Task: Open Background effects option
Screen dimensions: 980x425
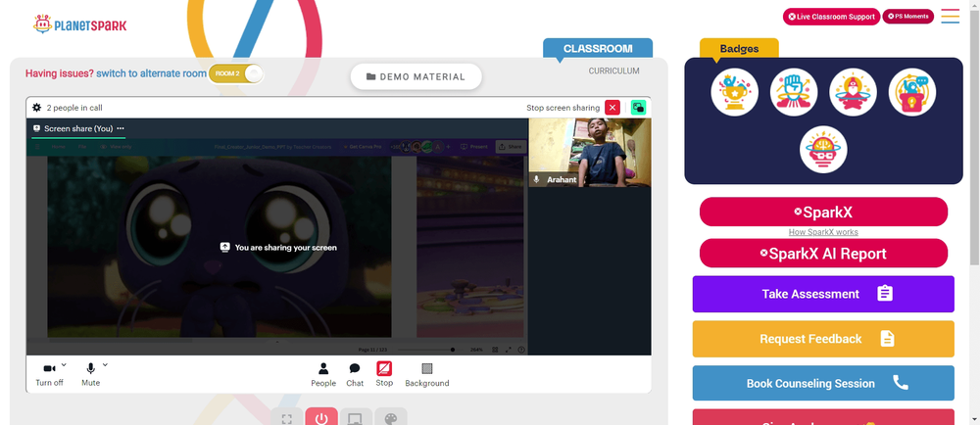Action: click(x=427, y=374)
